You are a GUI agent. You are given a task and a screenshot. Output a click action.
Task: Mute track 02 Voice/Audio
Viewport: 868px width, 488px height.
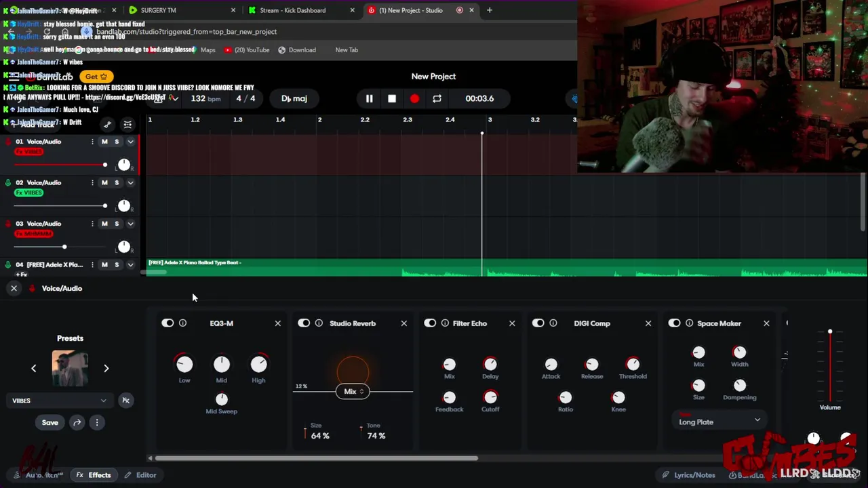(x=104, y=182)
